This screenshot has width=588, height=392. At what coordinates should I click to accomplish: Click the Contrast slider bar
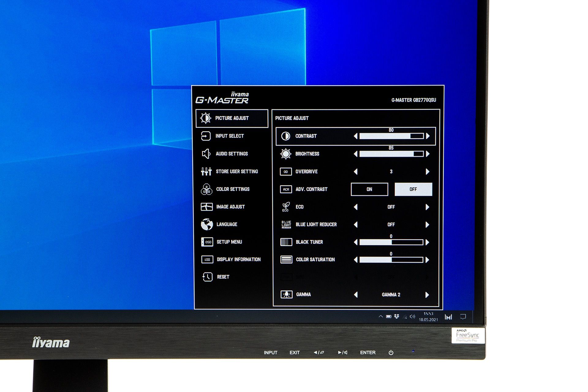pos(392,136)
